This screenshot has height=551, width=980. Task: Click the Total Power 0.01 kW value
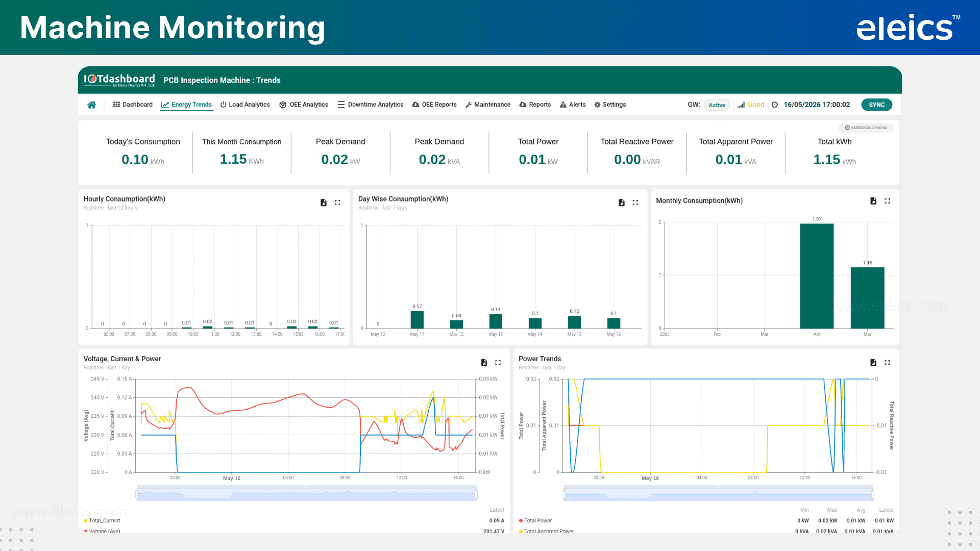[538, 160]
